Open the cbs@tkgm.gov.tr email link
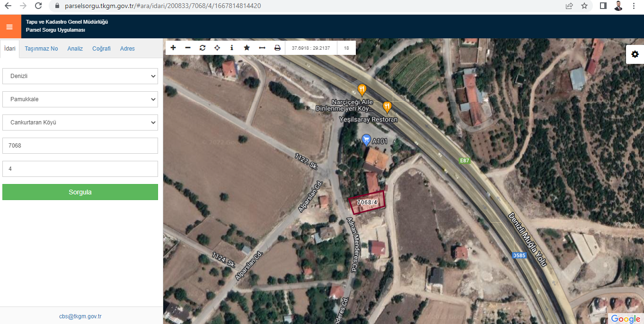 tap(80, 316)
